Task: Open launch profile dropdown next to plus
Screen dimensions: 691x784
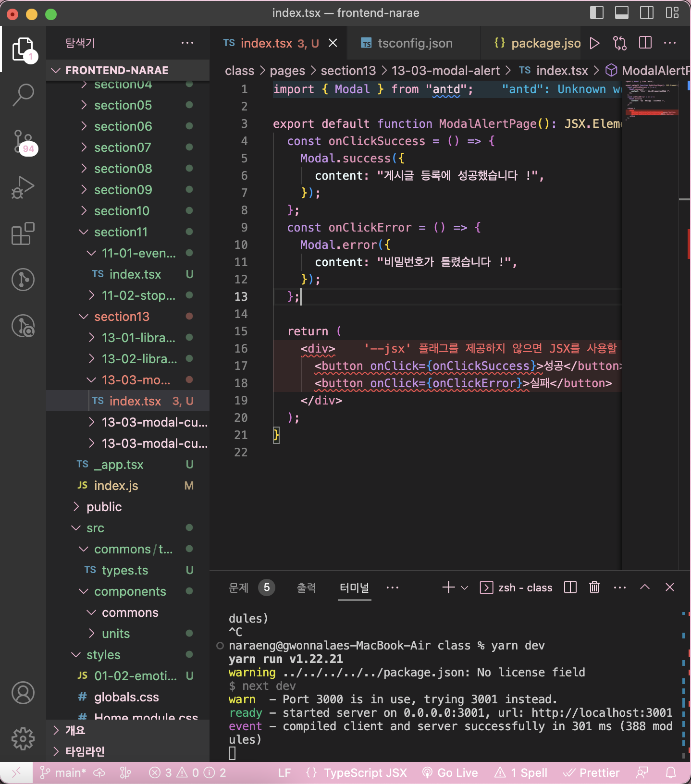Action: tap(465, 587)
